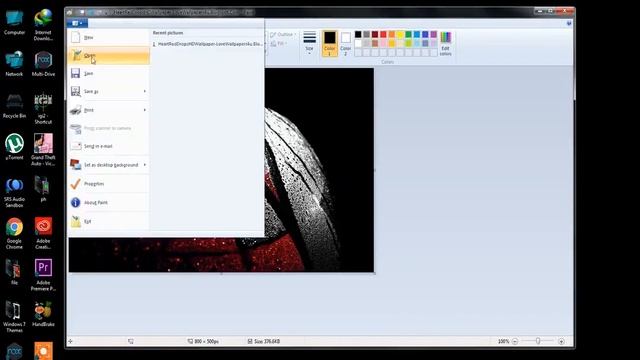Open the Network desktop icon
The height and width of the screenshot is (360, 640).
(x=14, y=64)
